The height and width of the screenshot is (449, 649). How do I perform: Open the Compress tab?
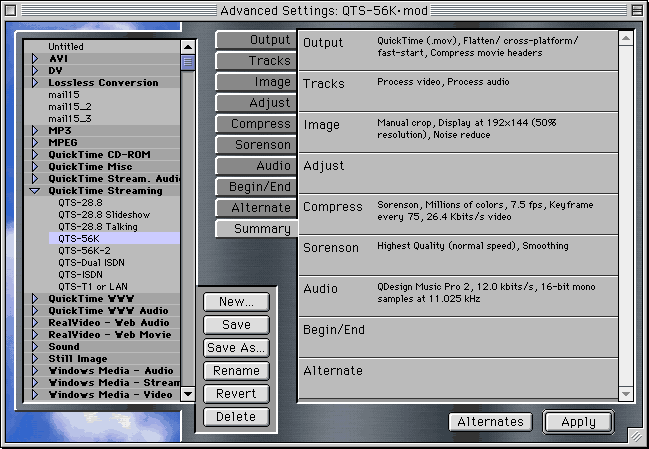click(x=256, y=124)
